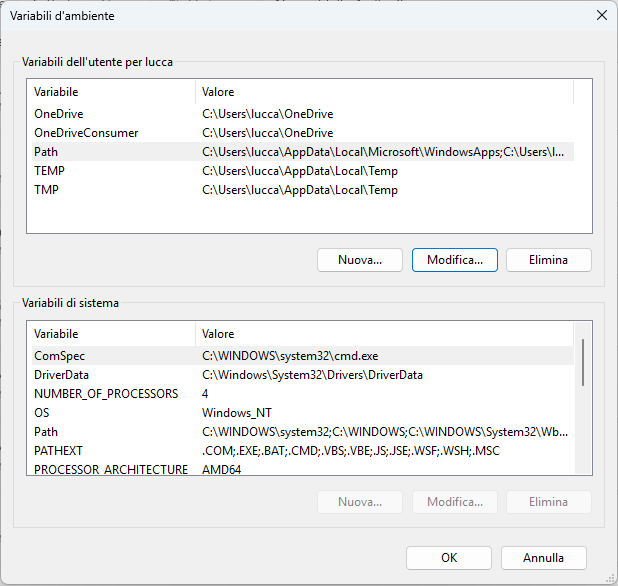Click Nuova button for user variables
The width and height of the screenshot is (618, 586).
(x=360, y=260)
